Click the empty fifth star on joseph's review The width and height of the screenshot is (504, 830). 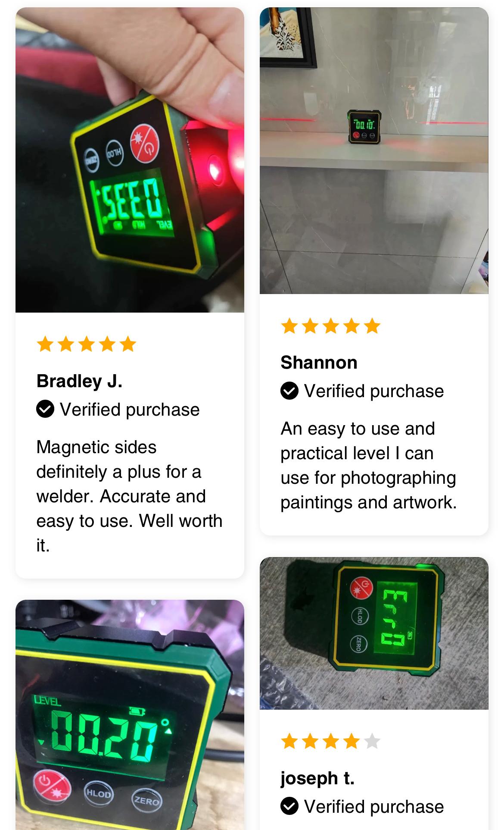(x=372, y=742)
